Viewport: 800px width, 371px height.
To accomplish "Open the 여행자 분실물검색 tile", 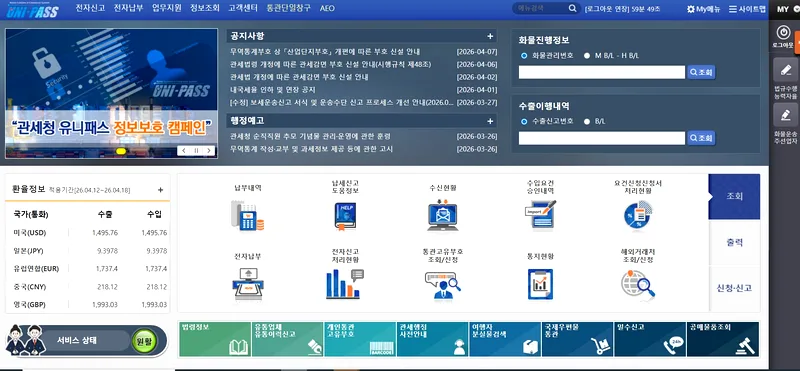I will [x=505, y=339].
